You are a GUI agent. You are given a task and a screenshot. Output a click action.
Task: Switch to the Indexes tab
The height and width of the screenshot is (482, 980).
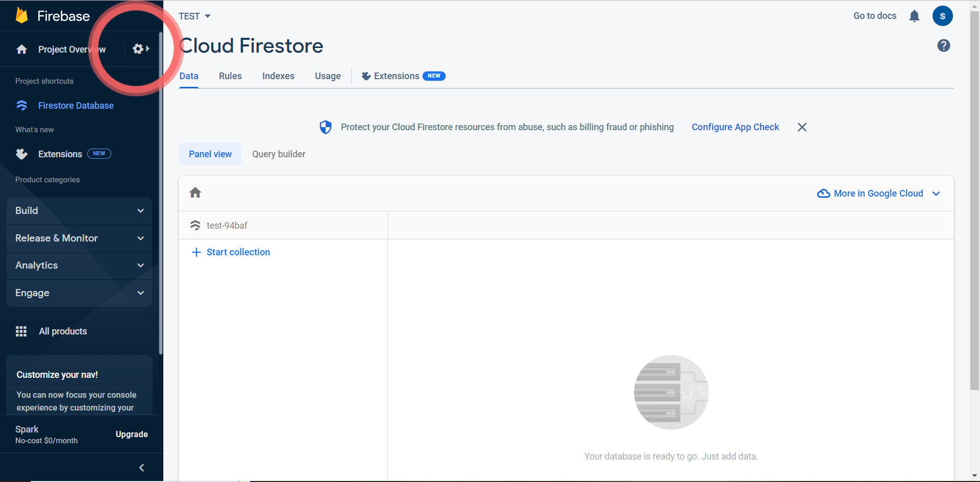278,76
